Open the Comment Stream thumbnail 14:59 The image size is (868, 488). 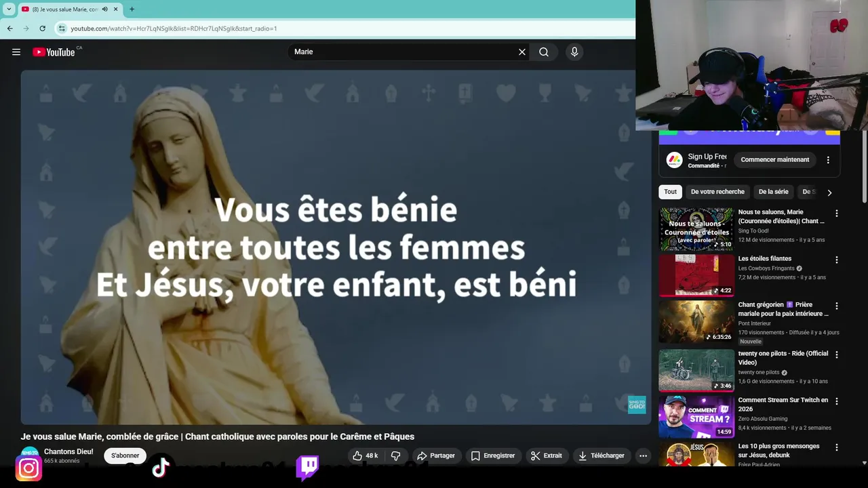pos(696,417)
